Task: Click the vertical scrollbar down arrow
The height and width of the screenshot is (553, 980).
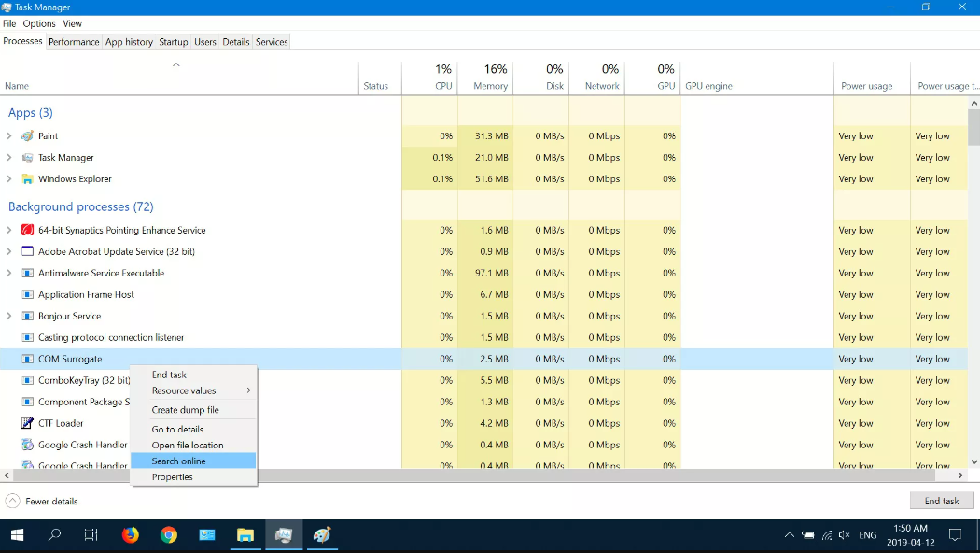Action: pyautogui.click(x=973, y=461)
